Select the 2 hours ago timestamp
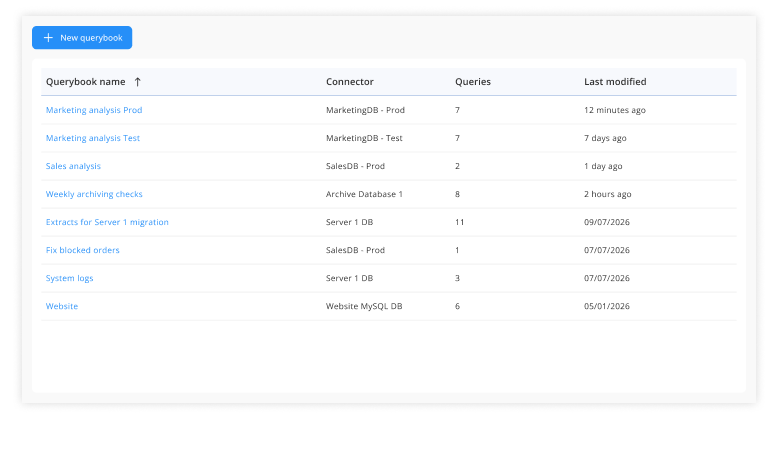The width and height of the screenshot is (776, 470). click(608, 194)
